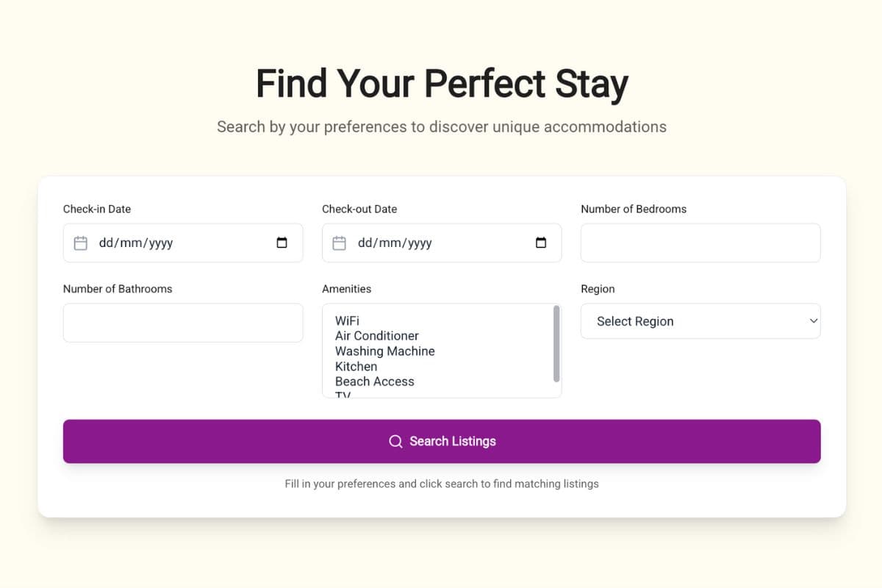The width and height of the screenshot is (882, 588).
Task: Click the calendar icon left of Check-out date
Action: point(340,243)
